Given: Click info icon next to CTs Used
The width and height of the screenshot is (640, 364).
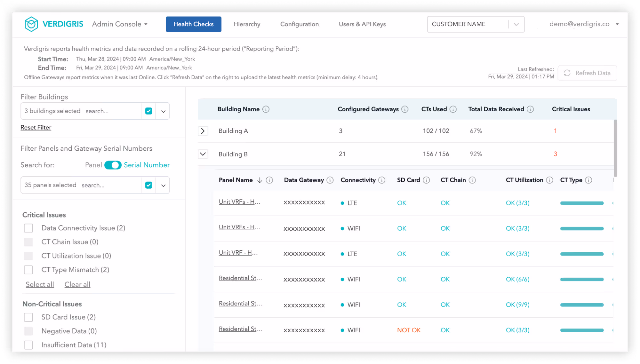Looking at the screenshot, I should click(453, 109).
